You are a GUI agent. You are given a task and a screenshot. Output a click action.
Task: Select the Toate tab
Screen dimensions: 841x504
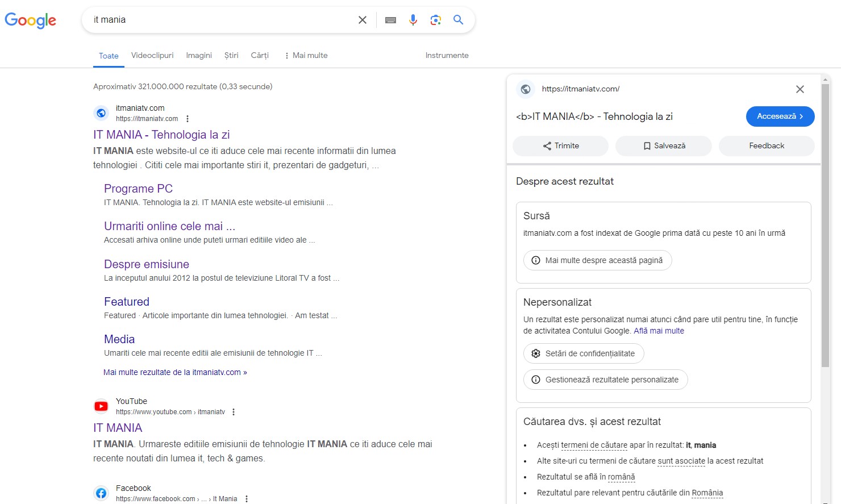click(109, 56)
